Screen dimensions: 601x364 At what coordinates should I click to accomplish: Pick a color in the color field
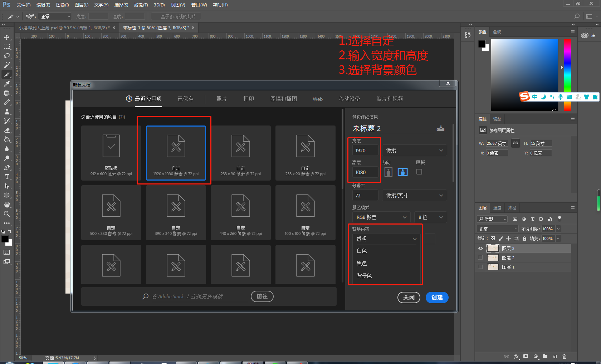pos(524,75)
